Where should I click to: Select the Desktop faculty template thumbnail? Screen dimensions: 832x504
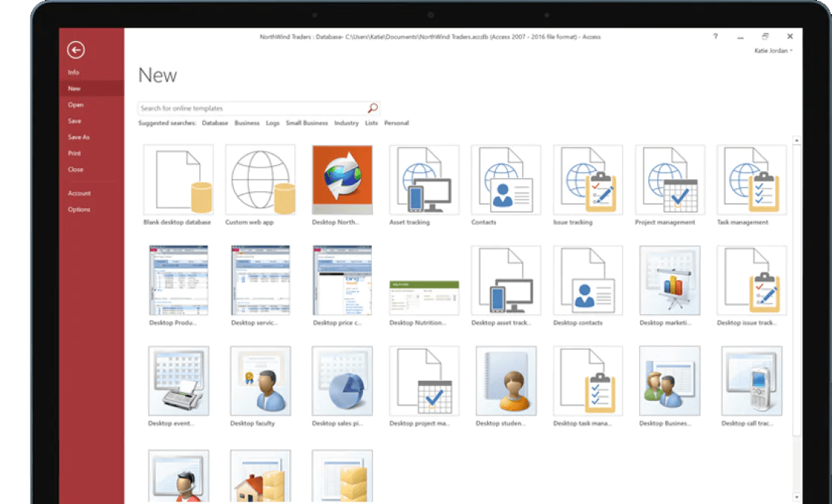coord(260,382)
